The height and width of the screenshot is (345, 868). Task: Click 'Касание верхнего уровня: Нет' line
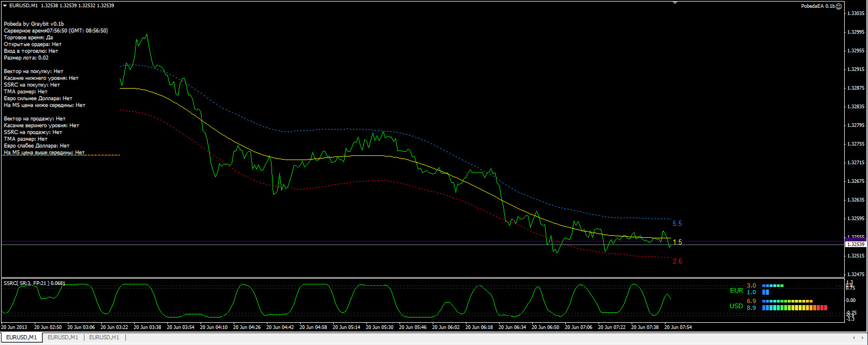[x=41, y=125]
